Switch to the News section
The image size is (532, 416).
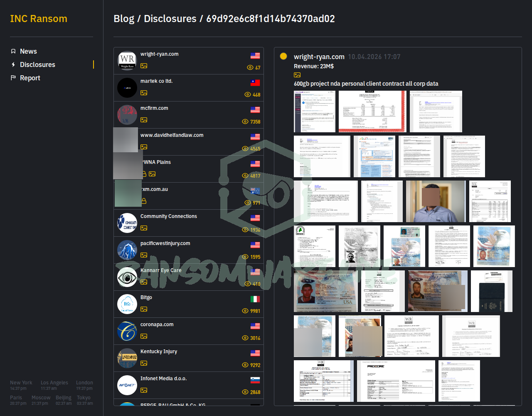[28, 51]
